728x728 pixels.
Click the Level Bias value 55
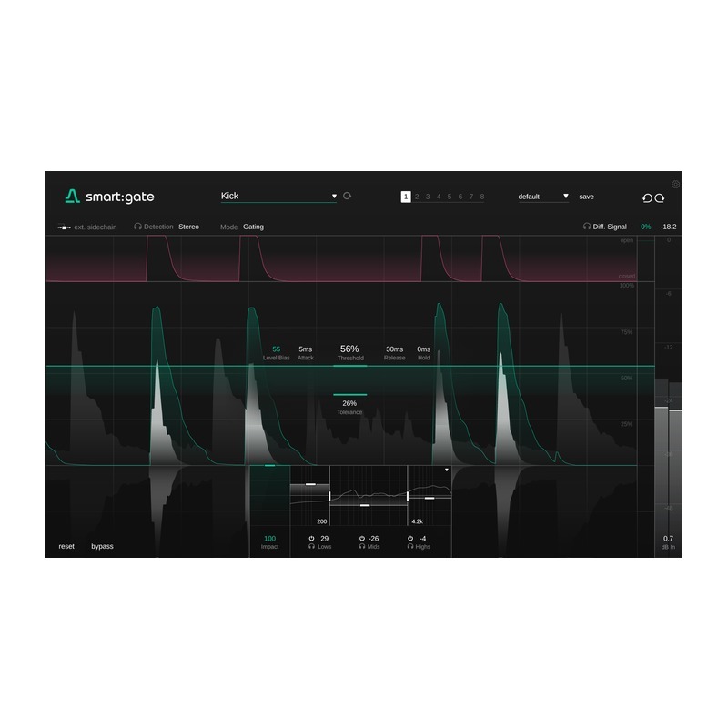(x=277, y=349)
